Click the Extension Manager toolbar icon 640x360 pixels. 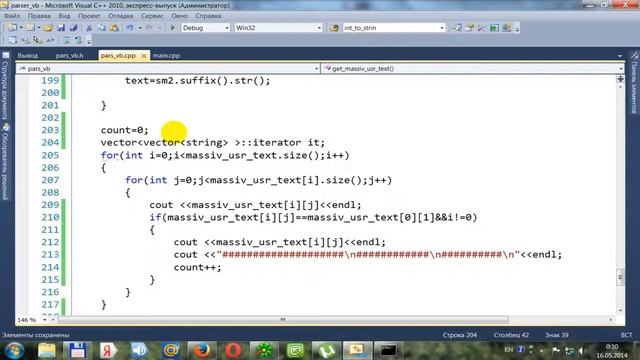(507, 28)
